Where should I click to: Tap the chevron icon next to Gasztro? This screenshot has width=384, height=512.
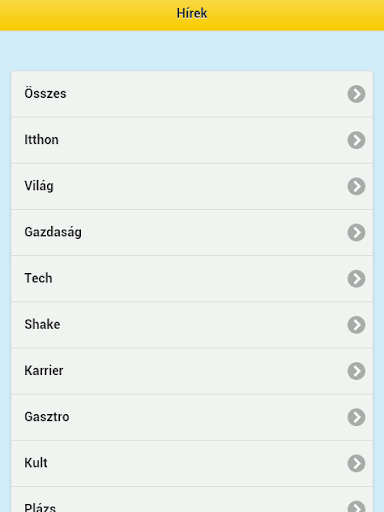pos(356,417)
